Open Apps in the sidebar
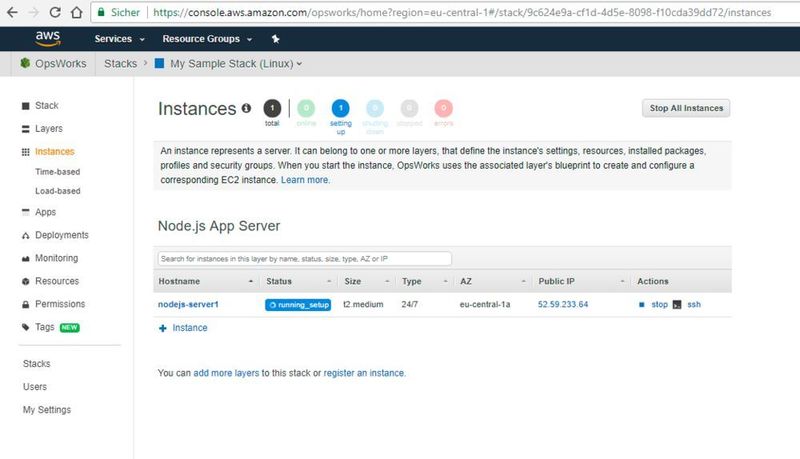This screenshot has width=800, height=459. coord(45,212)
